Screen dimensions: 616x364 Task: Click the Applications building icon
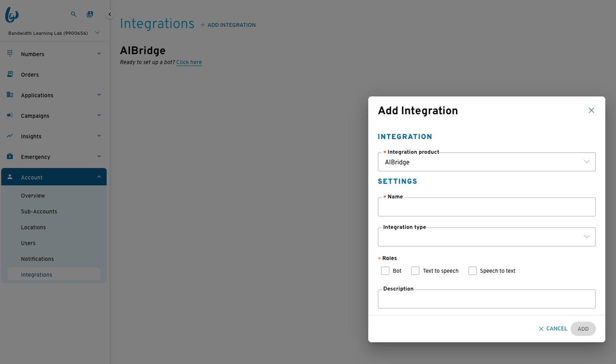(x=10, y=94)
